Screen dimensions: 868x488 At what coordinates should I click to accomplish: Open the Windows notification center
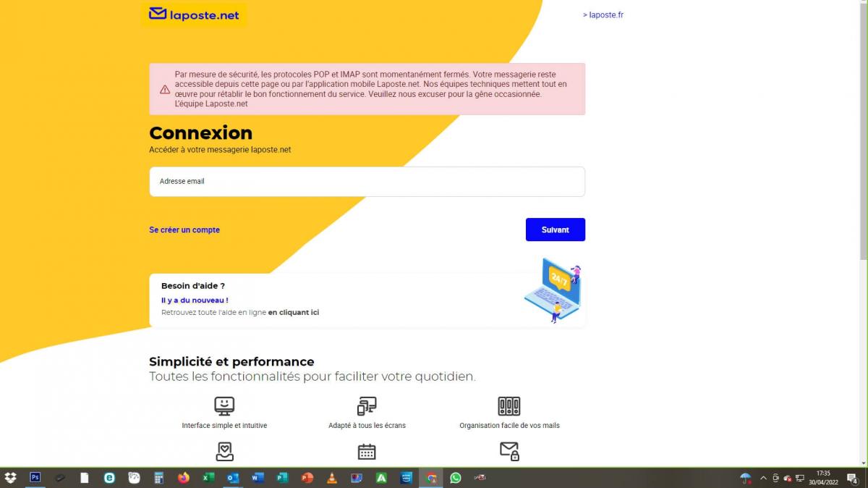(x=852, y=478)
